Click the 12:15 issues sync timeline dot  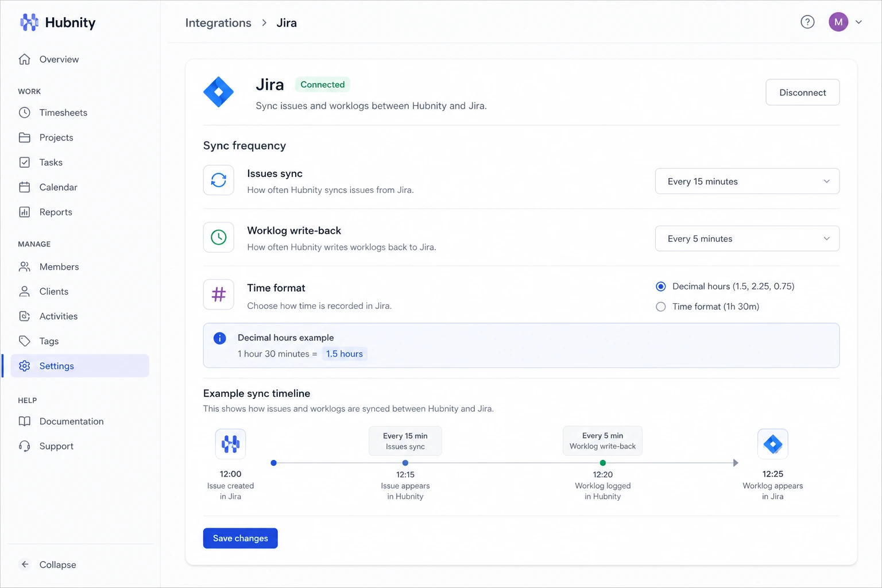click(405, 463)
